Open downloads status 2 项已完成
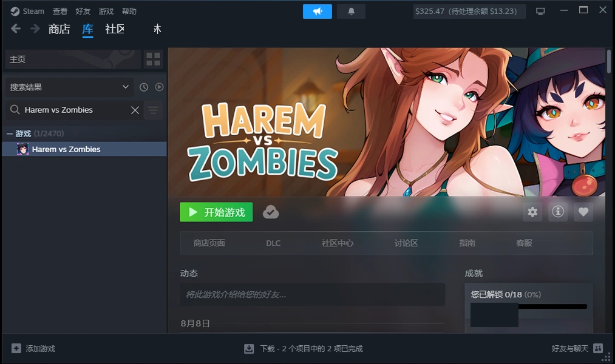Screen dimensions: 615x364 (x=311, y=348)
